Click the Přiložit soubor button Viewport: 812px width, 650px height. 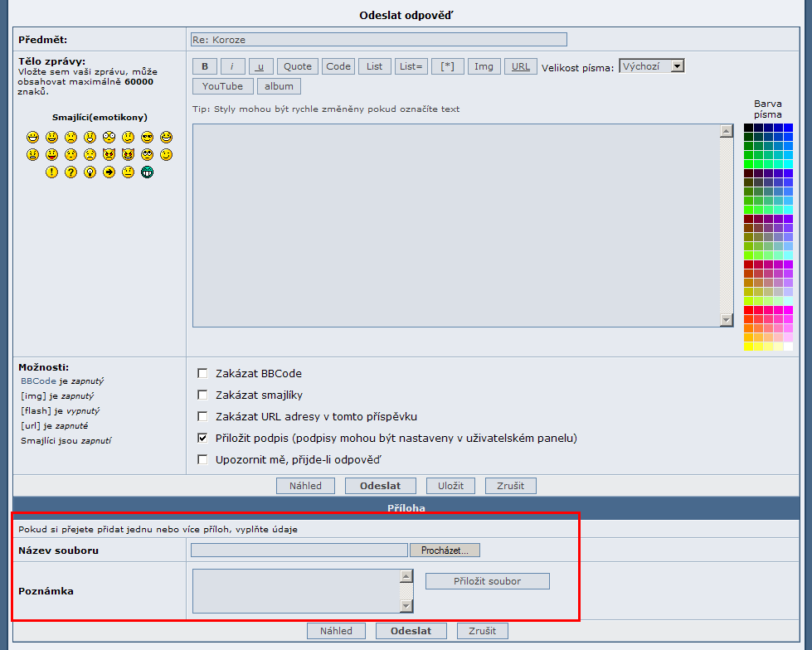[487, 581]
